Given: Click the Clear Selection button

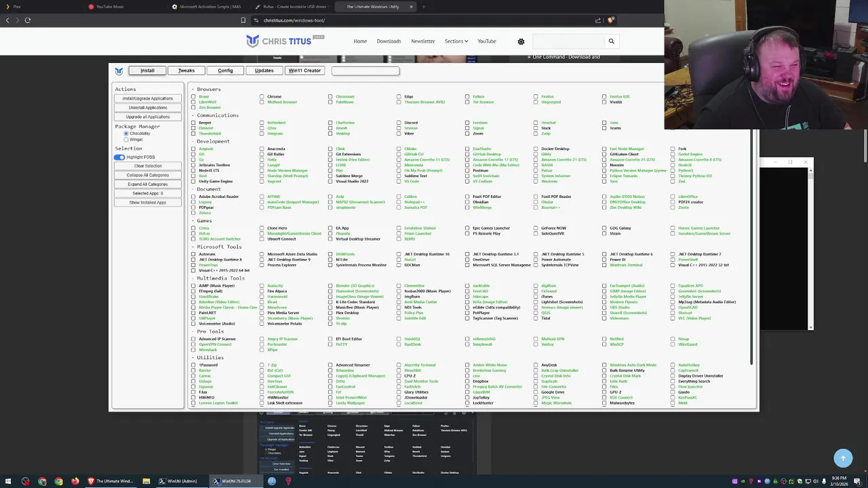Looking at the screenshot, I should coord(147,166).
